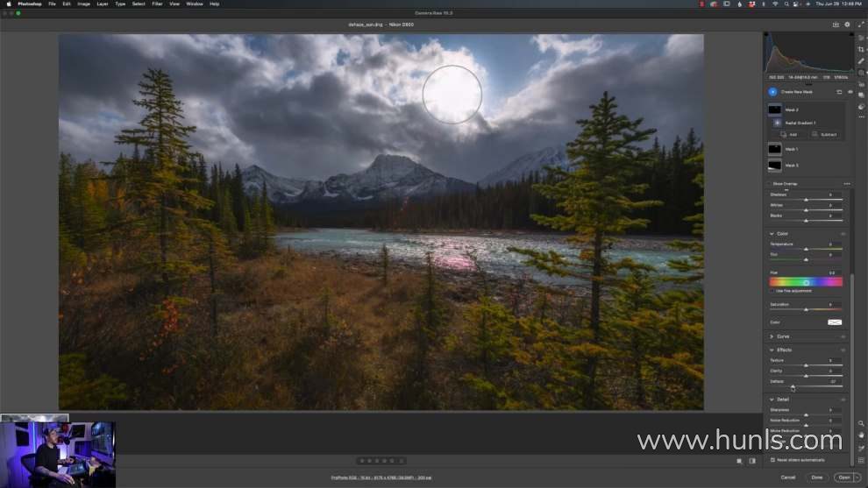Viewport: 868px width, 488px height.
Task: Toggle Reset sliders automatically checkbox
Action: (x=772, y=460)
